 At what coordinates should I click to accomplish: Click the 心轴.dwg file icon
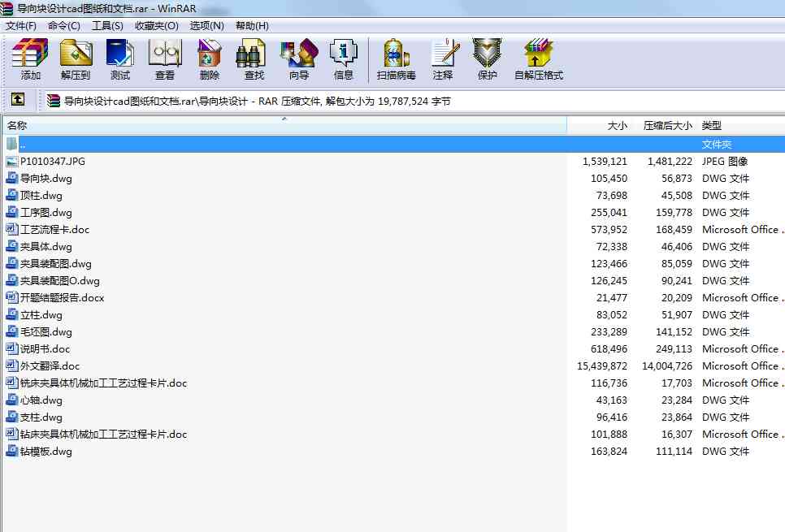click(12, 400)
